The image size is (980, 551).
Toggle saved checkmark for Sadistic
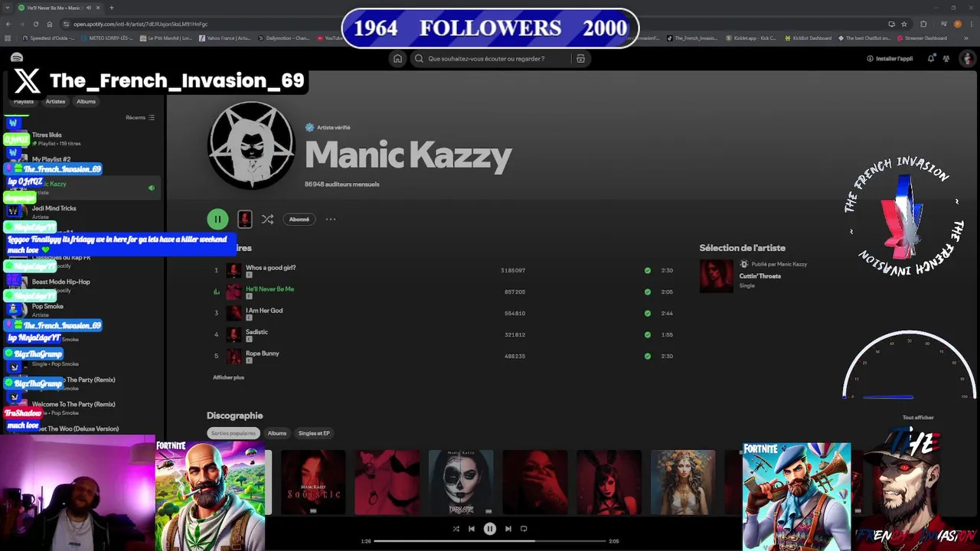pos(648,334)
